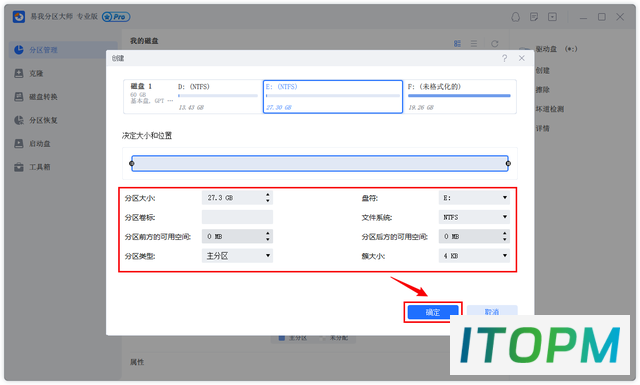Increase 分区大小 with up stepper arrow

pyautogui.click(x=268, y=195)
